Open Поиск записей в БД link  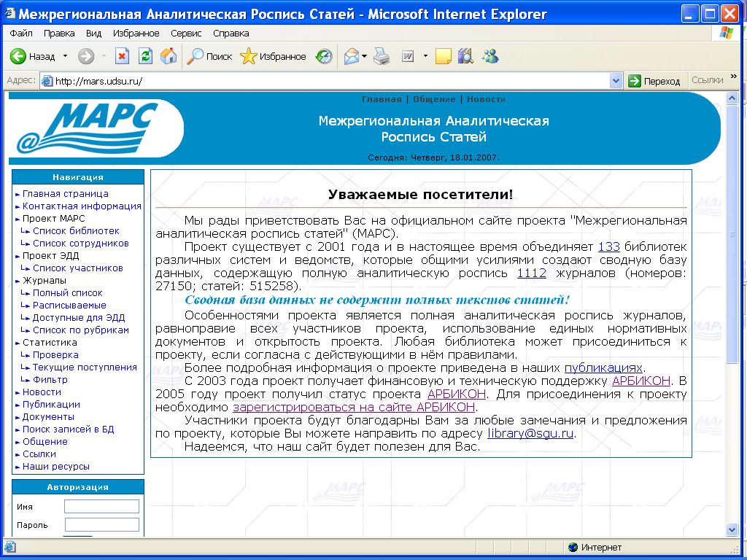click(x=68, y=429)
